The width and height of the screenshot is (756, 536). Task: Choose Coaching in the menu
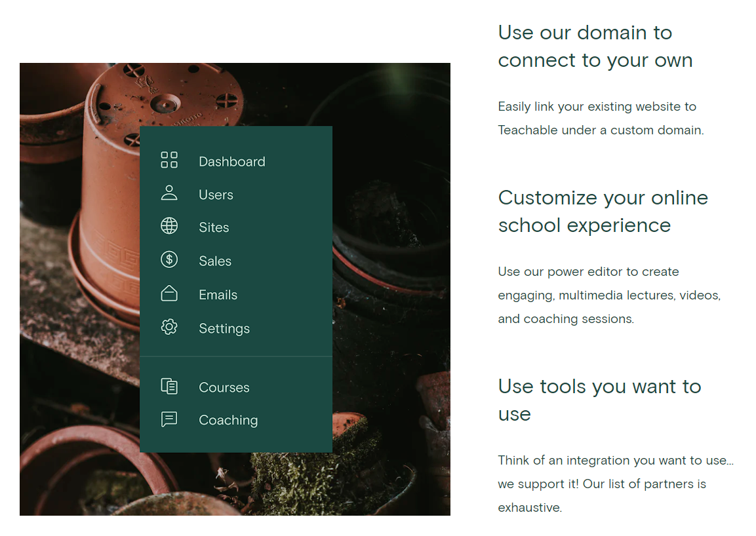coord(228,420)
